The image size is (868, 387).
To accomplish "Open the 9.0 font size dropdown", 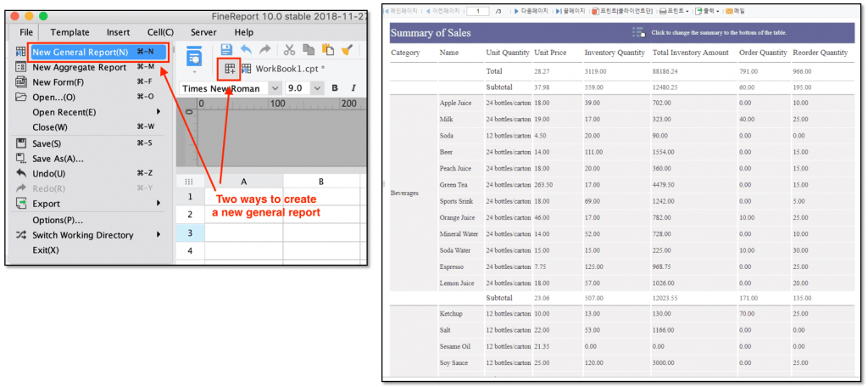I will [x=317, y=88].
